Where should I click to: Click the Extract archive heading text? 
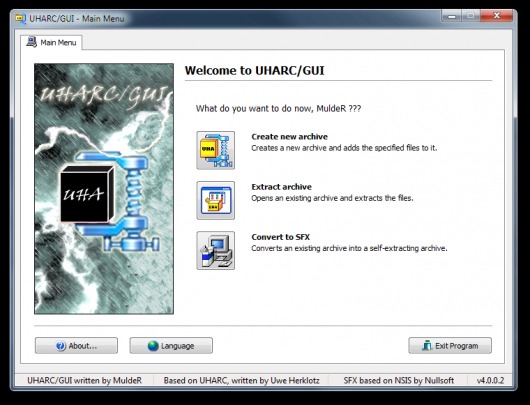pos(281,187)
